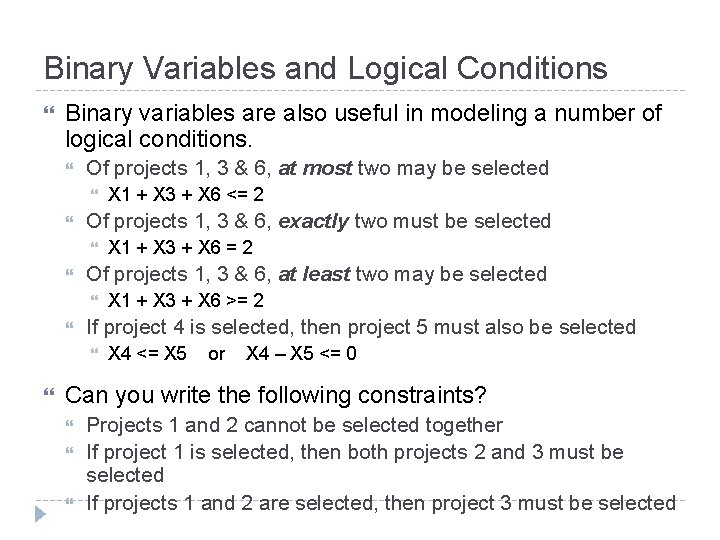The height and width of the screenshot is (540, 720).
Task: Click the constraint 'X4 – X5 <= 0'
Action: 301,354
